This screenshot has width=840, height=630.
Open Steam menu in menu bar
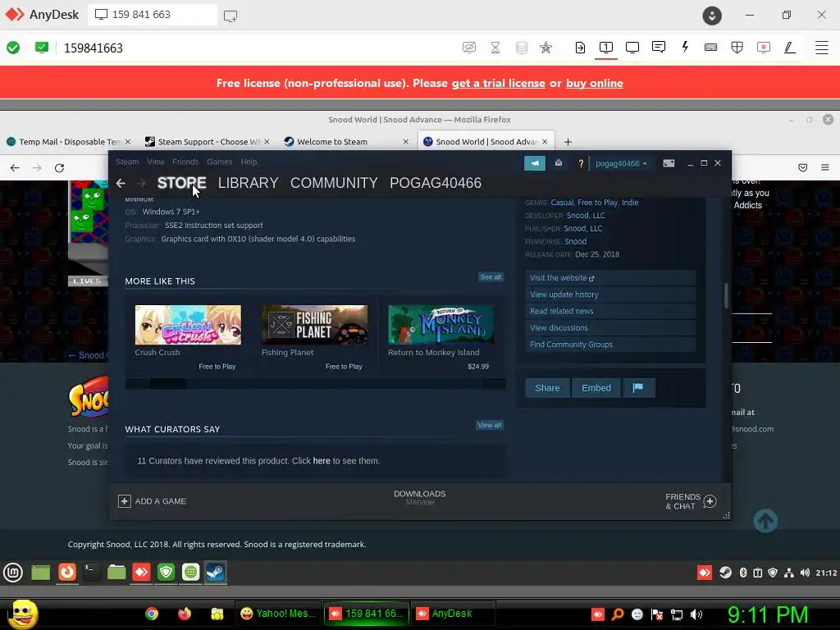point(127,162)
